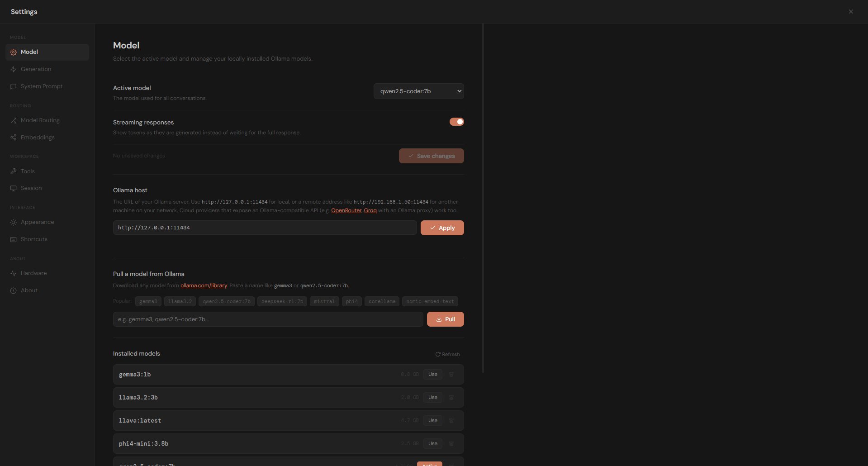Screen dimensions: 868x466
Task: Click the gemma3:1b model name
Action: (x=135, y=375)
